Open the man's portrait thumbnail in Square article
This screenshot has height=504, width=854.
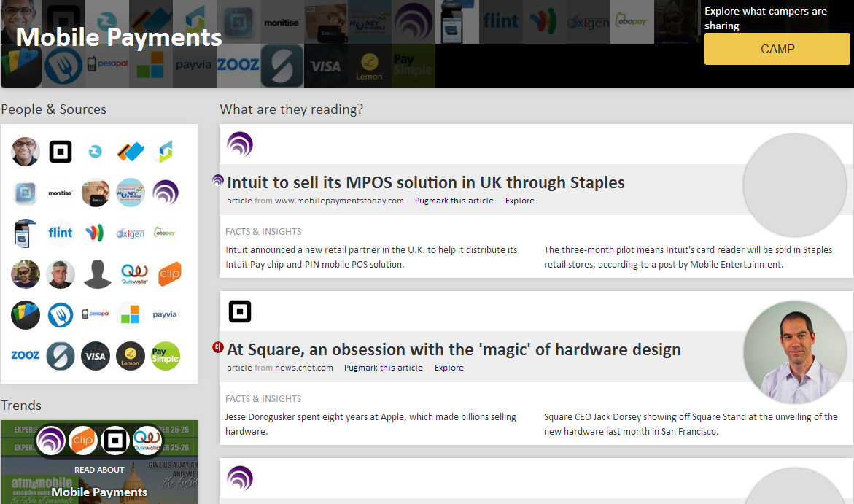click(x=795, y=352)
